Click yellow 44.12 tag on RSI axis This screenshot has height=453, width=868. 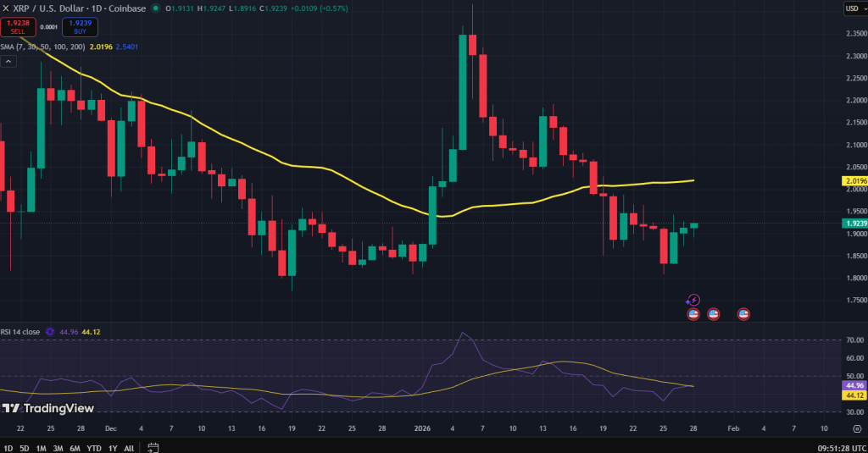click(854, 395)
